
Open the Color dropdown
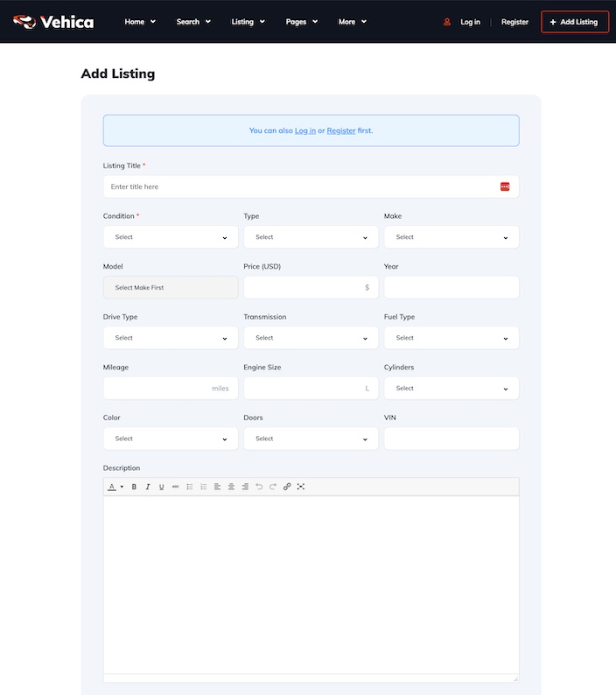coord(171,439)
